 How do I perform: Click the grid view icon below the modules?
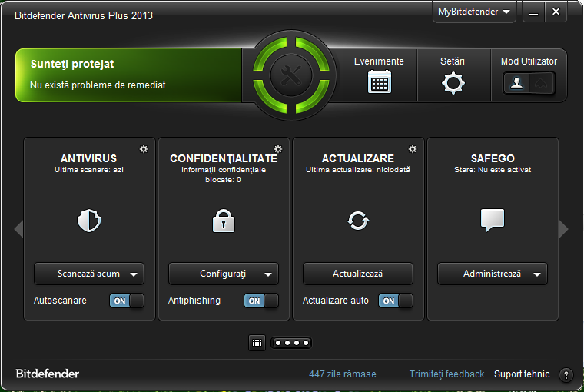pos(257,343)
